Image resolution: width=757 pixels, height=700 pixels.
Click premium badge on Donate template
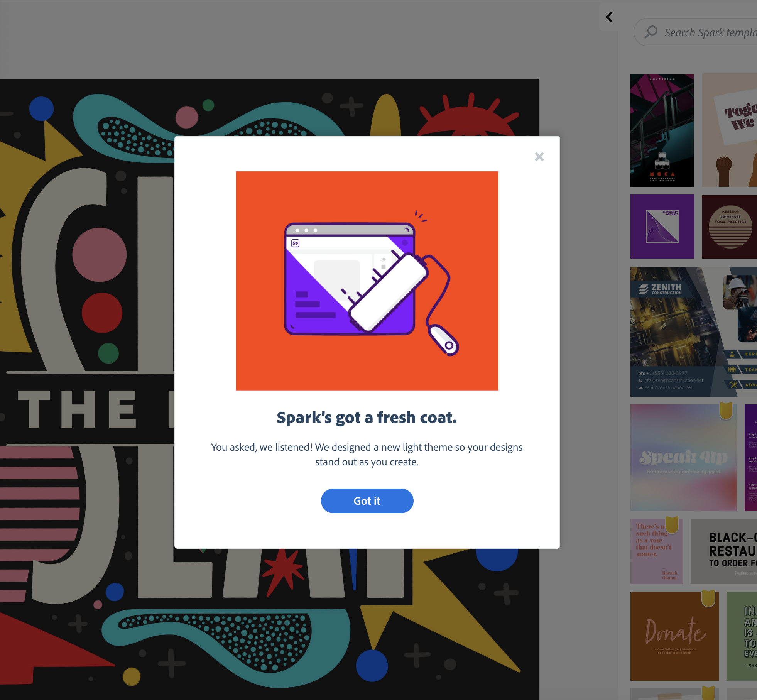(708, 599)
